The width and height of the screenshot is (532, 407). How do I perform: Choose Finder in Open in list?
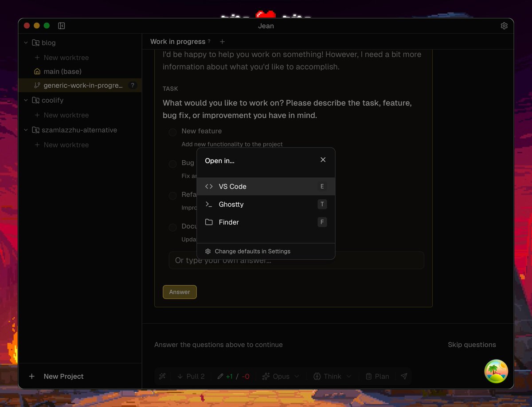coord(266,222)
